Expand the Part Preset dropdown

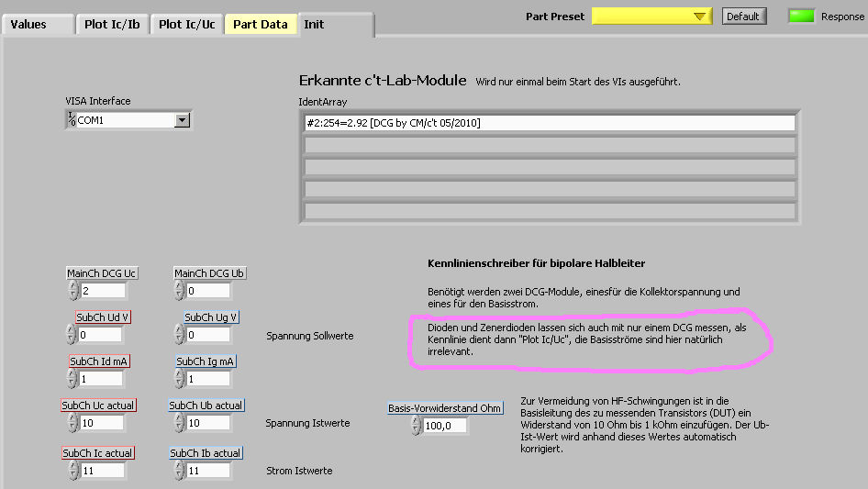pyautogui.click(x=702, y=17)
